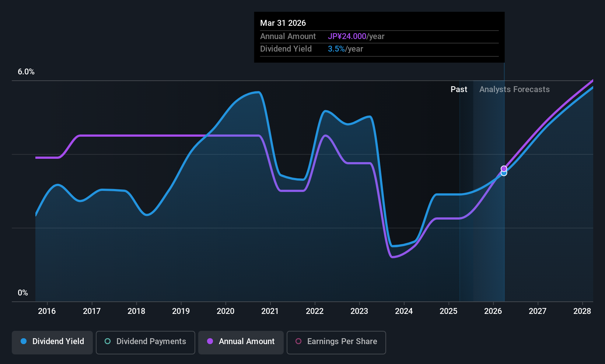Click the 2018 x-axis label
This screenshot has height=364, width=605.
pos(136,311)
